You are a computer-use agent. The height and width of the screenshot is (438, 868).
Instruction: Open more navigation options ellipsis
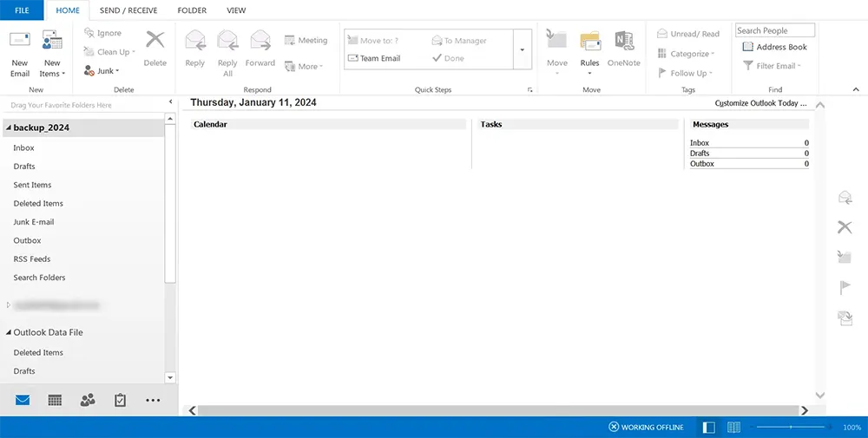pyautogui.click(x=153, y=400)
